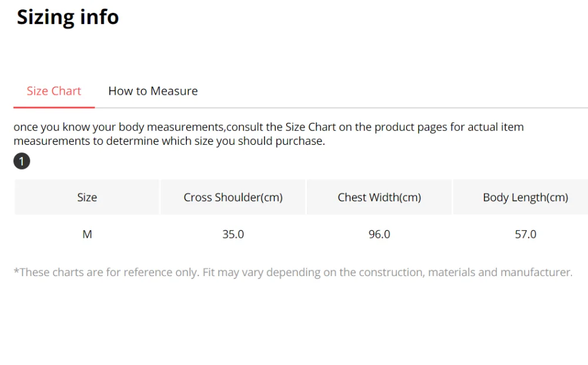Click the Cross Shoulder(cm) column header
The image size is (588, 365).
(233, 198)
